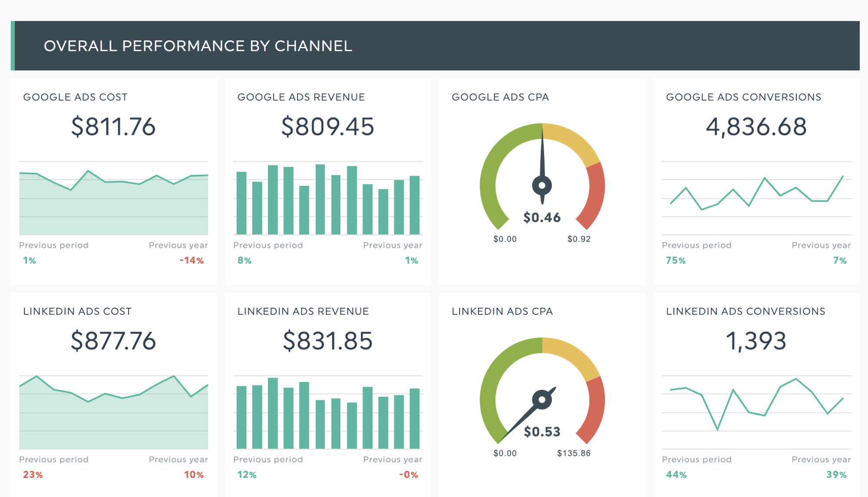Viewport: 868px width, 497px height.
Task: Click the $877.76 LinkedIn cost value
Action: (113, 341)
